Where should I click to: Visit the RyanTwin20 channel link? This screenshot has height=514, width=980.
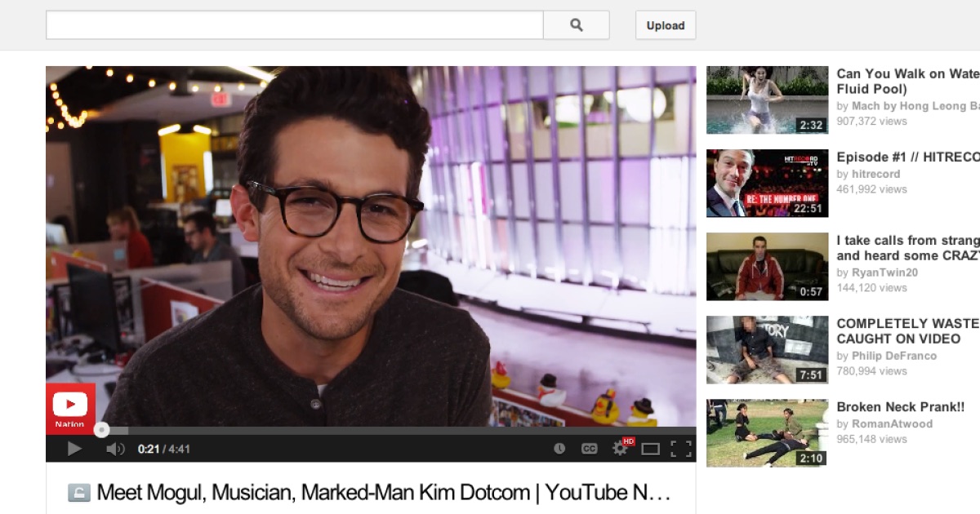point(885,273)
